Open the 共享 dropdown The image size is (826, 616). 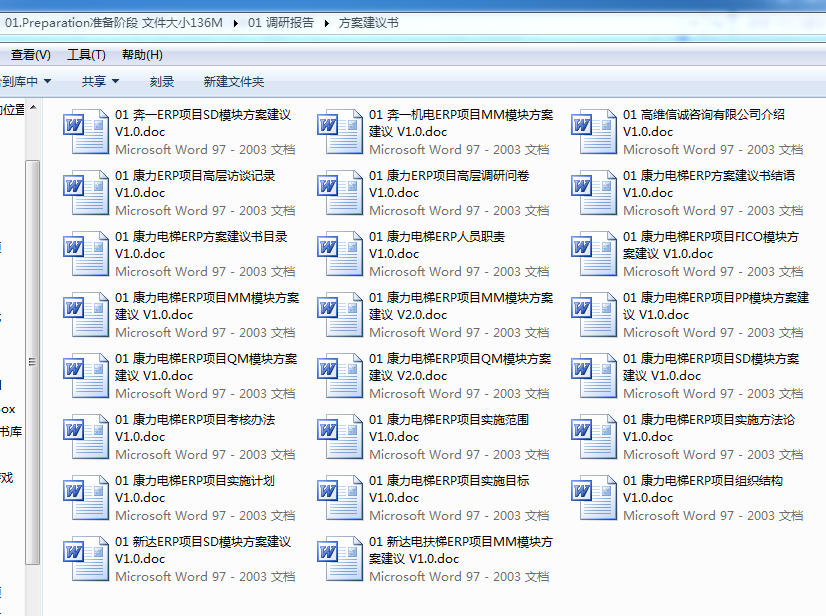tap(100, 82)
